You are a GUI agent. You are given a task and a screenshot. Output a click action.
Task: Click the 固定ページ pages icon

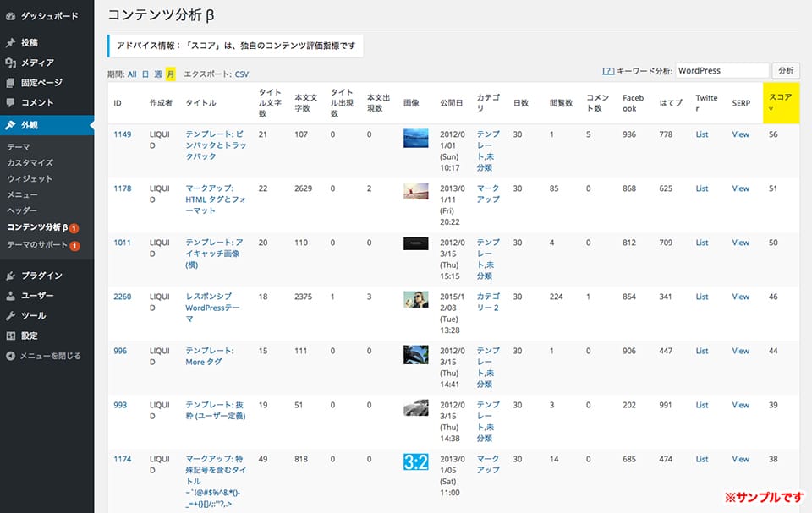10,83
